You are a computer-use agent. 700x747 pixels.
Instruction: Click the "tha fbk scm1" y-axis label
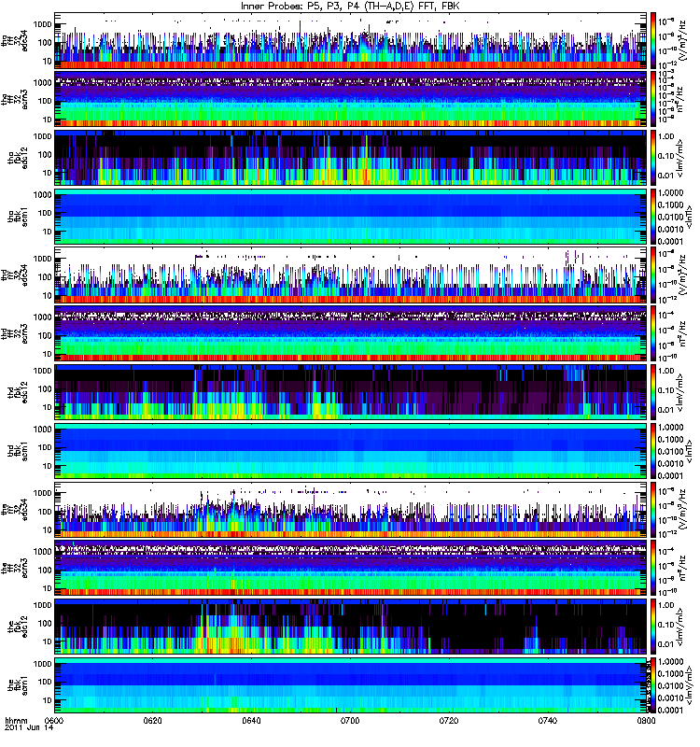point(18,217)
